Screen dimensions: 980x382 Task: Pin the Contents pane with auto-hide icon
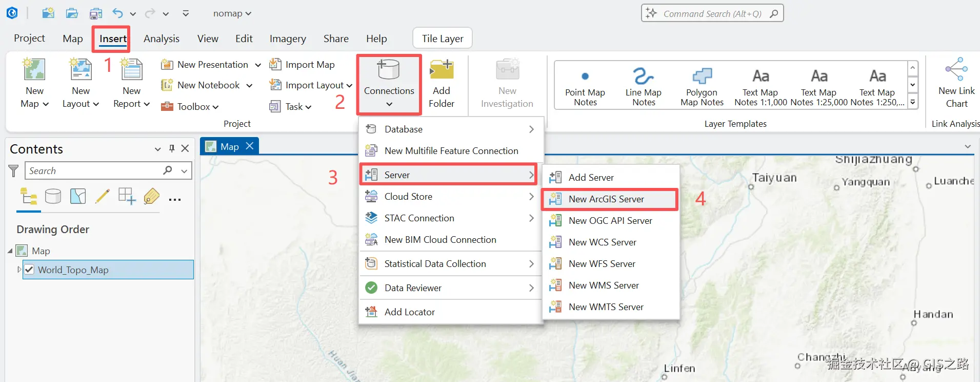[x=172, y=148]
